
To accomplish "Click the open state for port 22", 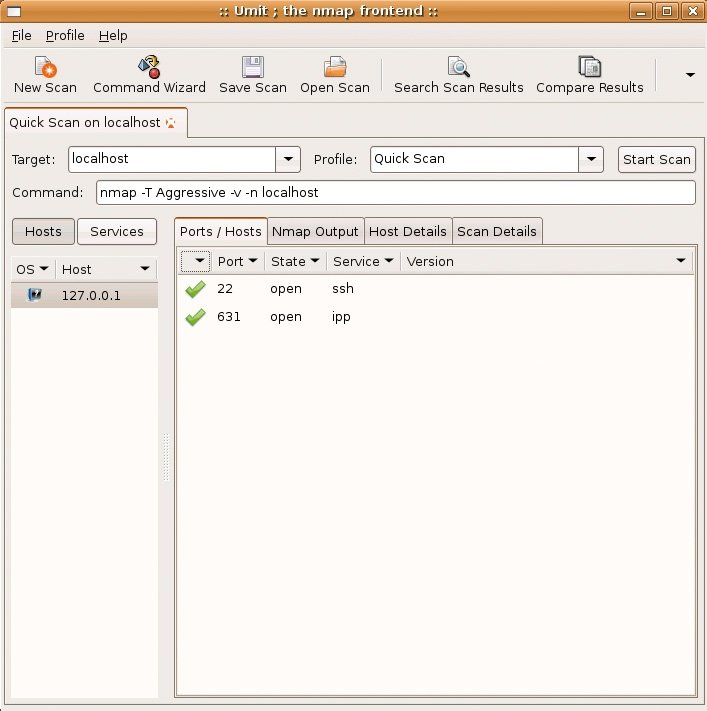I will coord(286,289).
